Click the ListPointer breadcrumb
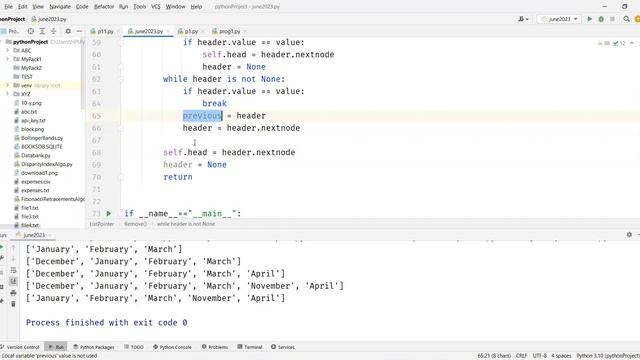Viewport: 640px width, 360px height. 102,224
